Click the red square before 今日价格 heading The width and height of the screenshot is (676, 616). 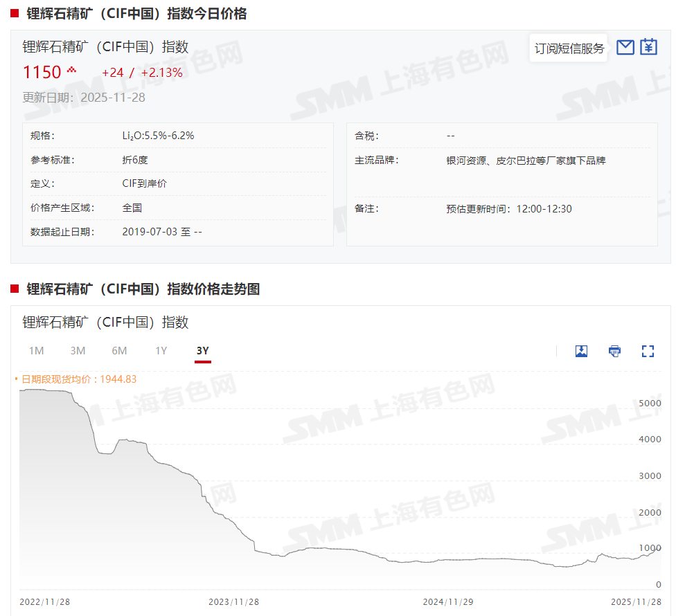point(15,13)
